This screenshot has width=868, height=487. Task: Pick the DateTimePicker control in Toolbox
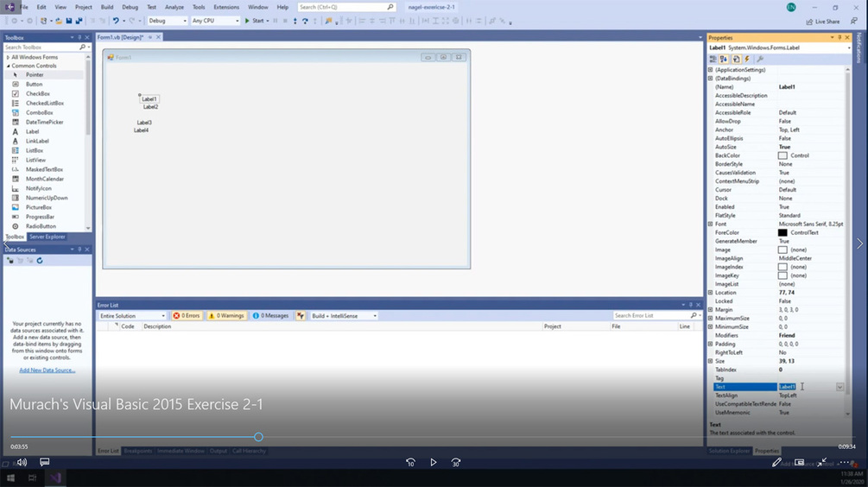pyautogui.click(x=44, y=122)
